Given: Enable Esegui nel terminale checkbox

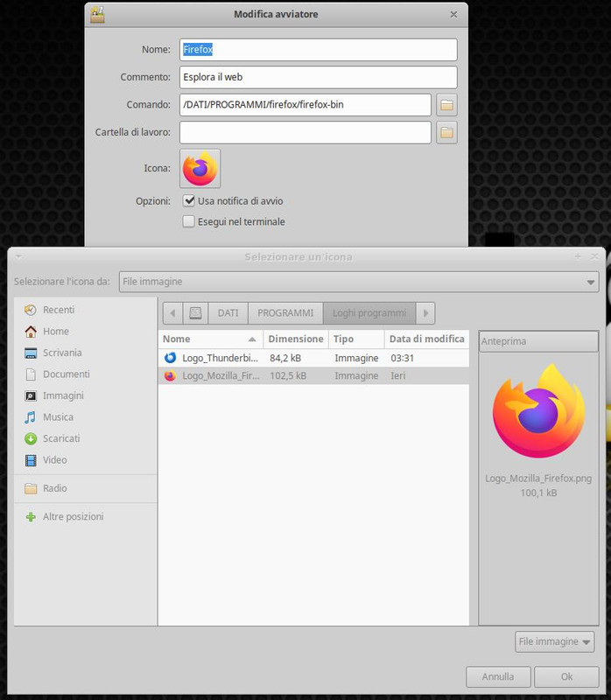Looking at the screenshot, I should coord(189,221).
